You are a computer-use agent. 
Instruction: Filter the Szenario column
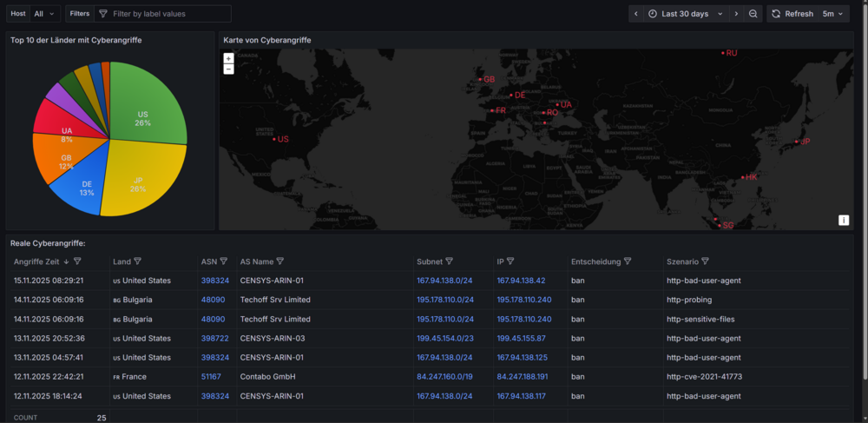pos(705,261)
